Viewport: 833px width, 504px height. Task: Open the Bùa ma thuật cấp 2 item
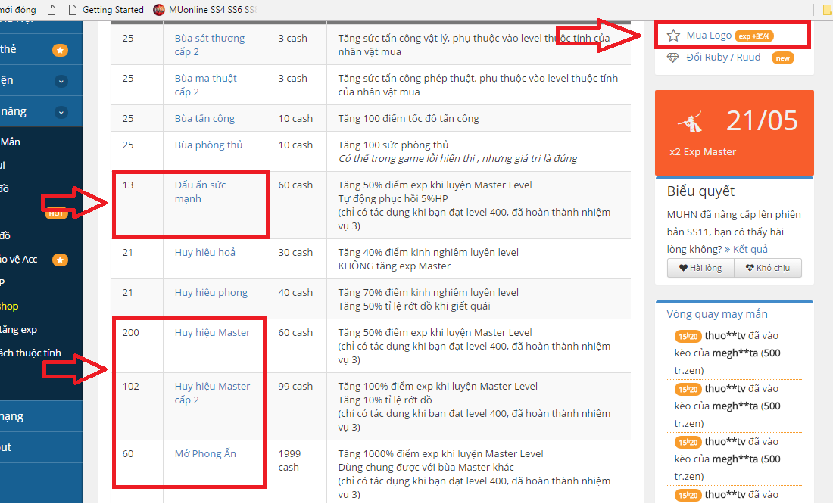(205, 85)
